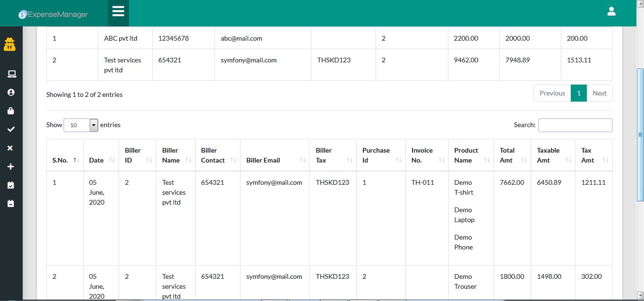Toggle the hamburger navigation menu

click(x=118, y=11)
